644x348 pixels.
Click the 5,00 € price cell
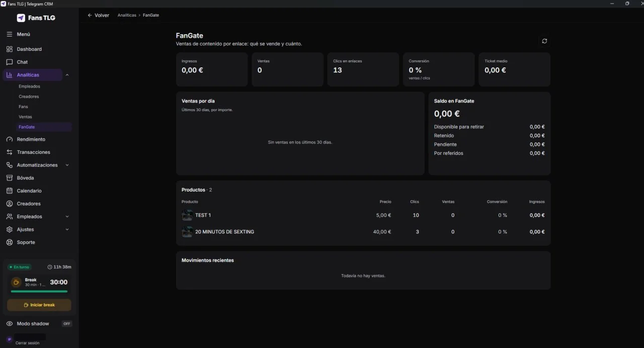click(383, 215)
